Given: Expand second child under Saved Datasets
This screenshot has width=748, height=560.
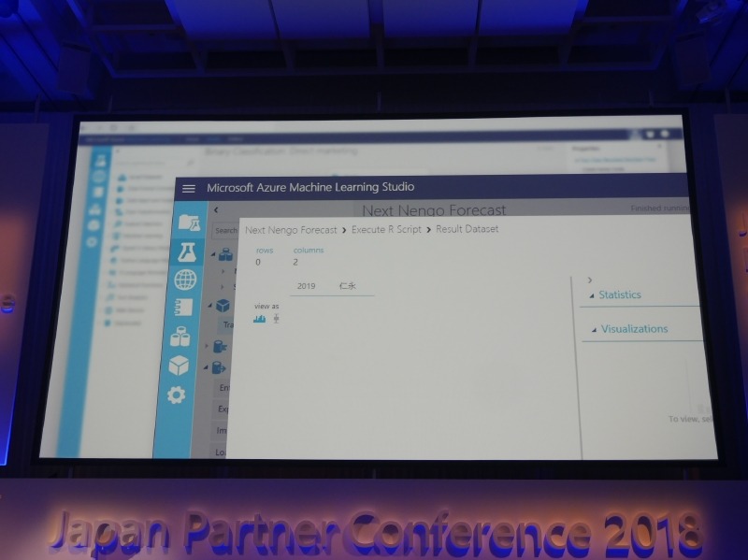Looking at the screenshot, I should (x=222, y=287).
